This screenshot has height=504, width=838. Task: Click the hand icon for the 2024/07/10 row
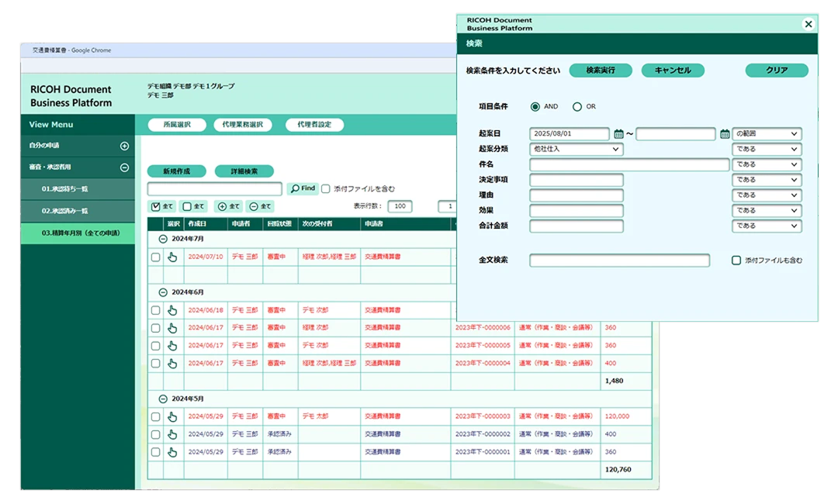click(172, 257)
